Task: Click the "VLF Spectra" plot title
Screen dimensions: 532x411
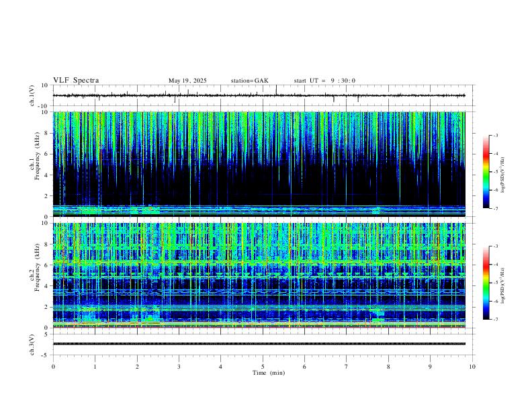Action: 76,81
